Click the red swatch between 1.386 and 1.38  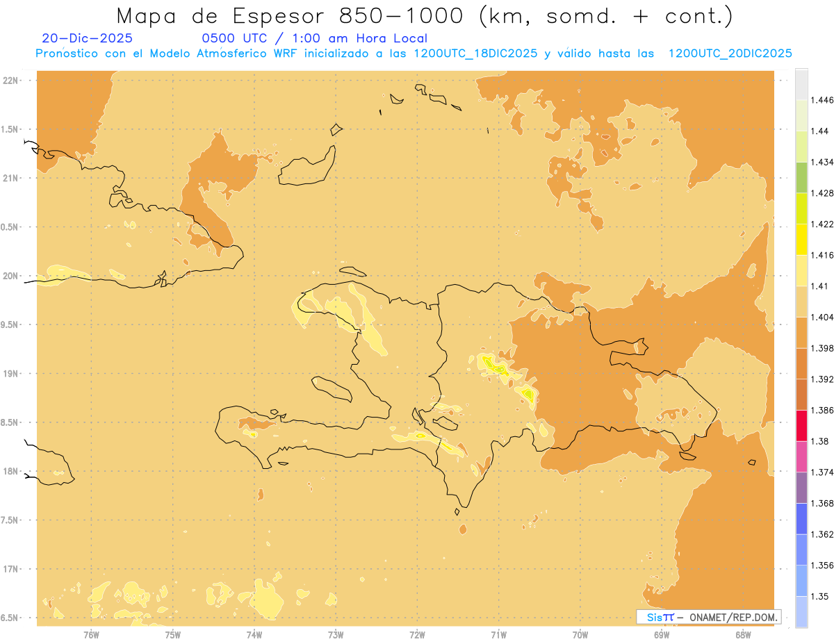[801, 426]
